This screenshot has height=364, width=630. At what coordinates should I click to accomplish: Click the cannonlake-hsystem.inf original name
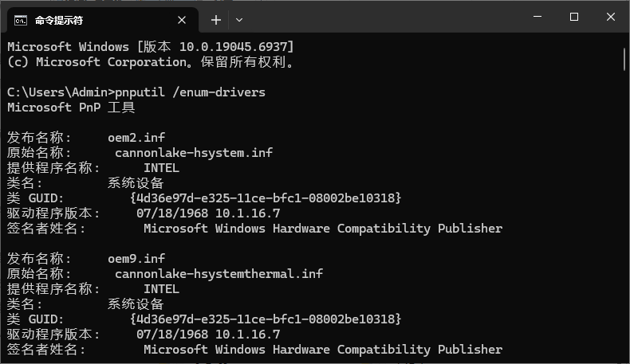[x=194, y=153]
